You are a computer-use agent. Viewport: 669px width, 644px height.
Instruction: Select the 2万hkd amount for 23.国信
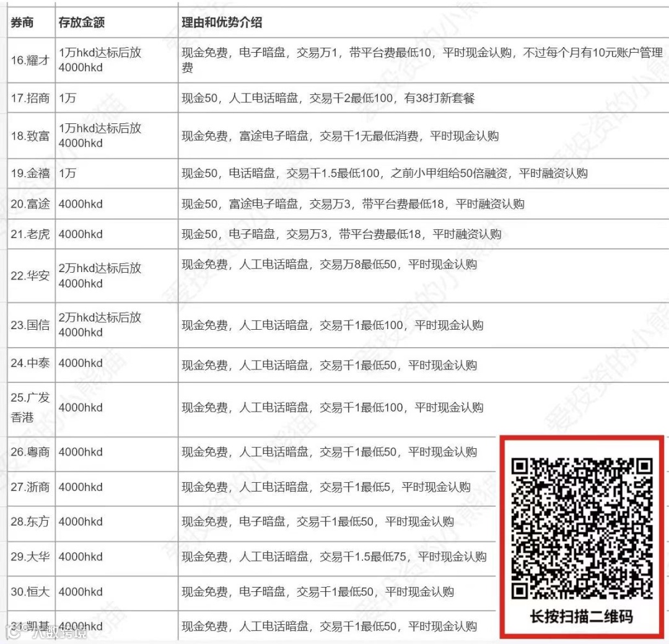point(100,325)
